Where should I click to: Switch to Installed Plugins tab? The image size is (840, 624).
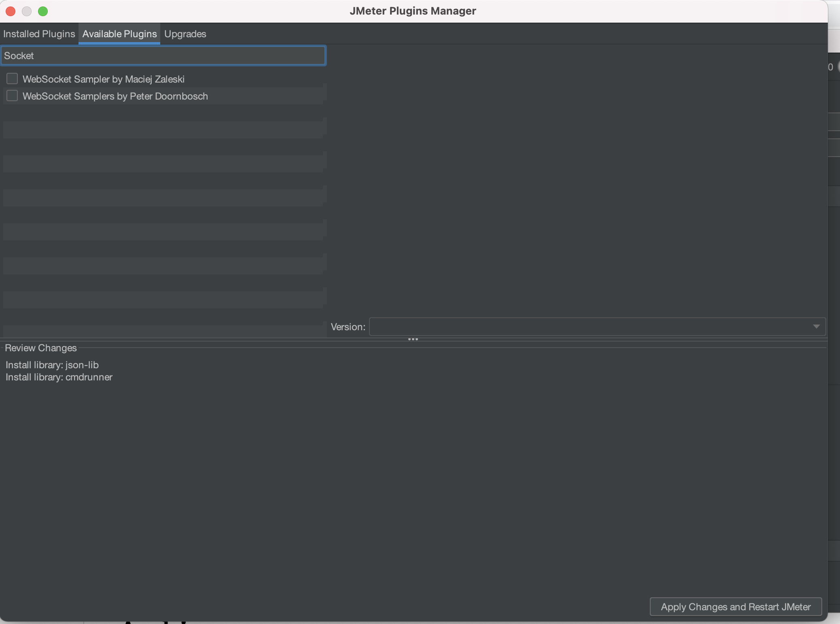pos(39,34)
